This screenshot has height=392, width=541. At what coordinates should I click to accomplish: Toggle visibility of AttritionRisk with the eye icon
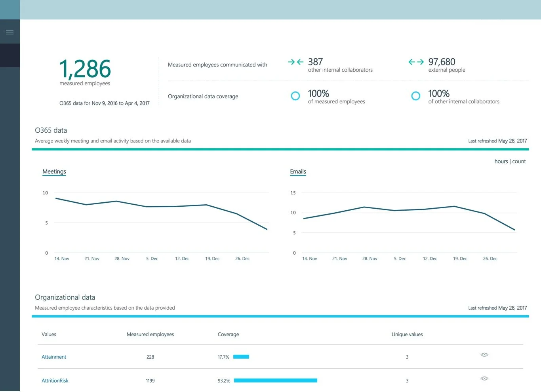point(484,379)
